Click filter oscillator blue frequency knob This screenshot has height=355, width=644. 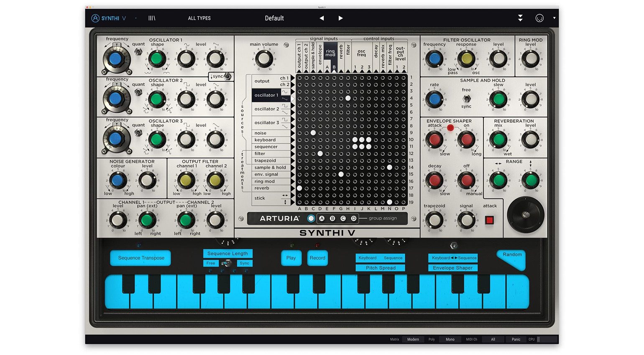[434, 59]
